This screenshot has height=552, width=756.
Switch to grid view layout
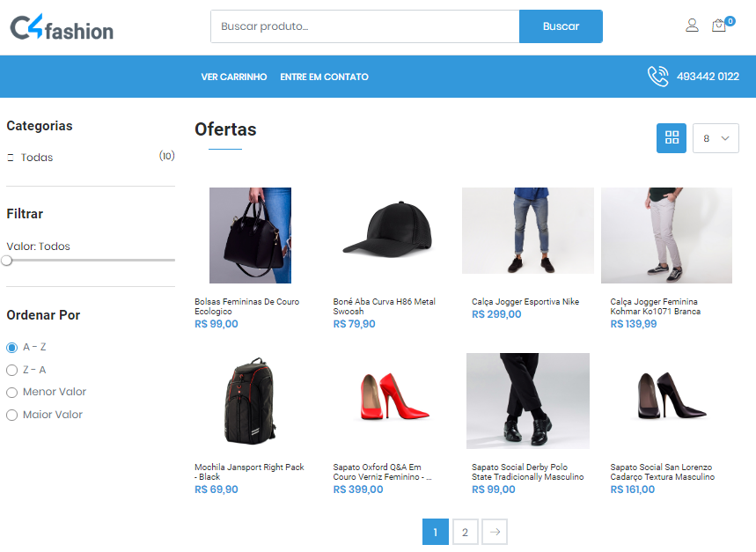672,137
